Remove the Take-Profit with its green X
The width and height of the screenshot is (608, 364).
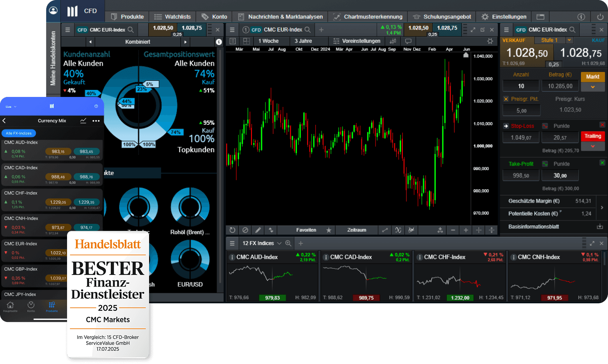point(602,163)
